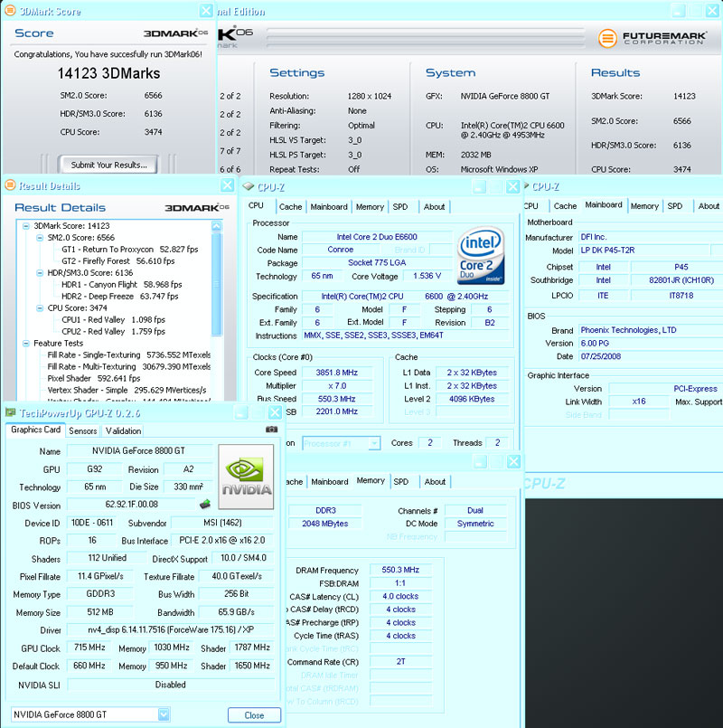Viewport: 723px width, 728px height.
Task: Open the SPD tab in CPU-Z memory window
Action: [401, 481]
